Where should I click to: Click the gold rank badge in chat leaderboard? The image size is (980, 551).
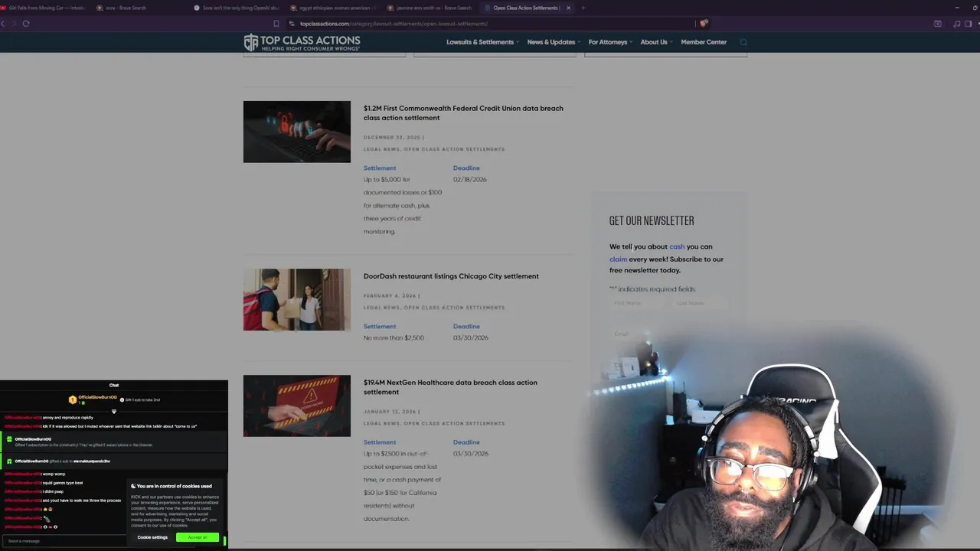pos(73,399)
